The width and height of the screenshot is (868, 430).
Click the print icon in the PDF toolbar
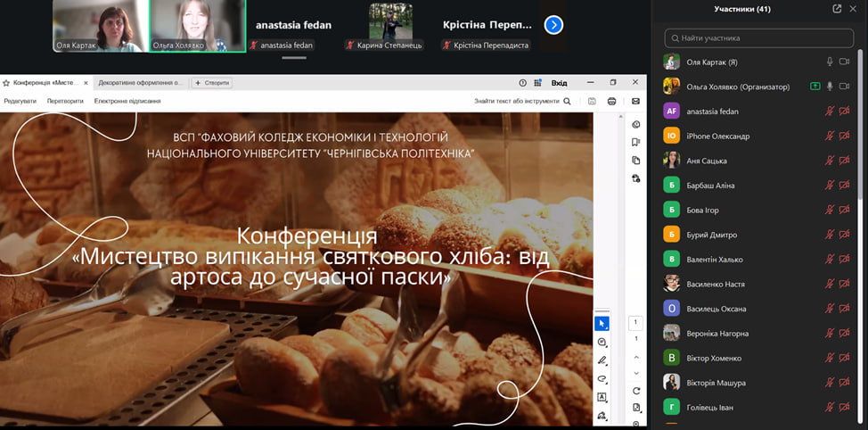(611, 102)
